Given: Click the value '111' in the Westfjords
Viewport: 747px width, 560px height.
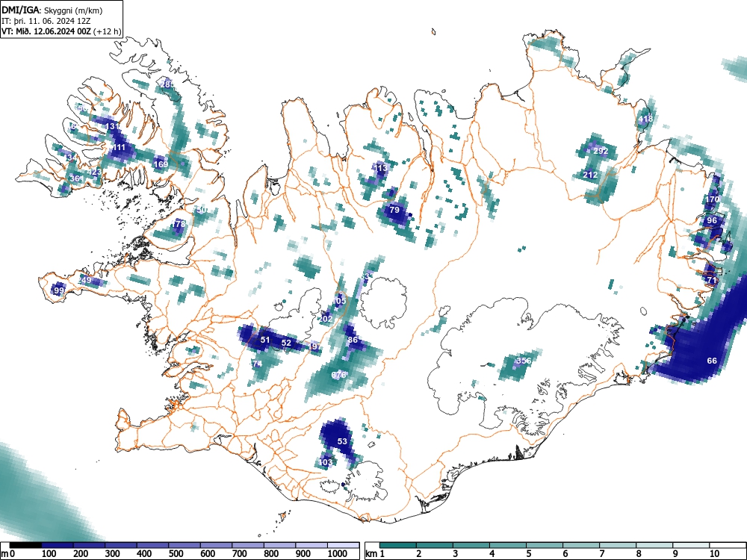Looking at the screenshot, I should [118, 148].
